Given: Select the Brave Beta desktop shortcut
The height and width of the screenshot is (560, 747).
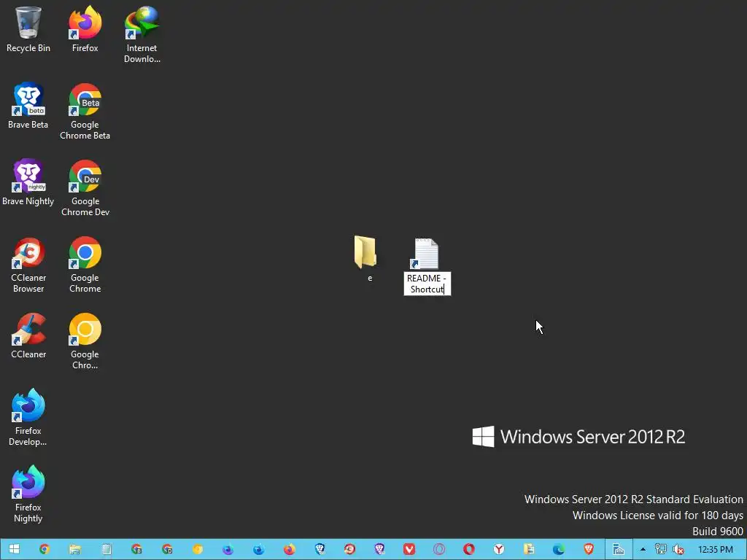Looking at the screenshot, I should [x=28, y=106].
